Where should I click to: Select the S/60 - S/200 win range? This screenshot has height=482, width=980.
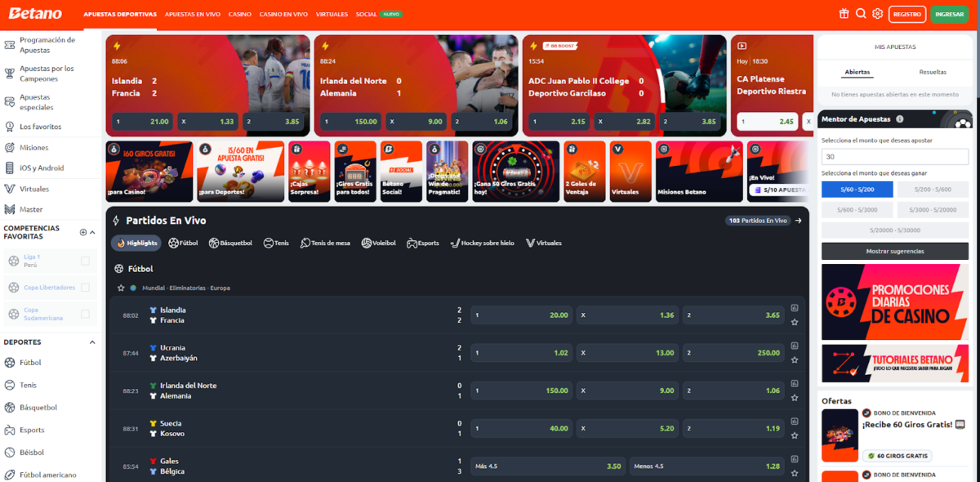857,190
